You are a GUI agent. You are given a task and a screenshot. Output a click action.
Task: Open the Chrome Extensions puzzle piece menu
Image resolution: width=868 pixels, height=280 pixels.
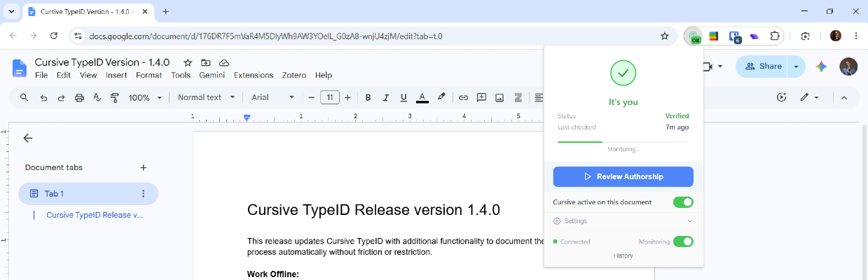775,36
